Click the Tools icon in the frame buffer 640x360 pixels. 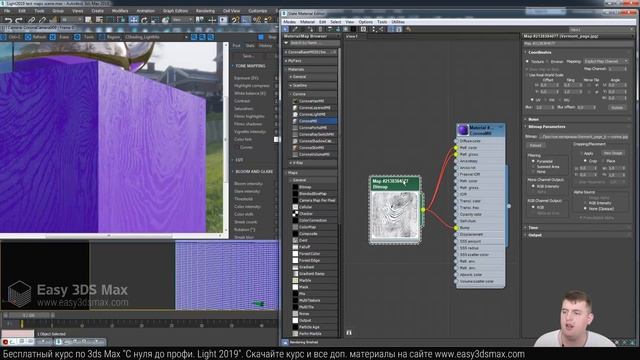[x=77, y=37]
